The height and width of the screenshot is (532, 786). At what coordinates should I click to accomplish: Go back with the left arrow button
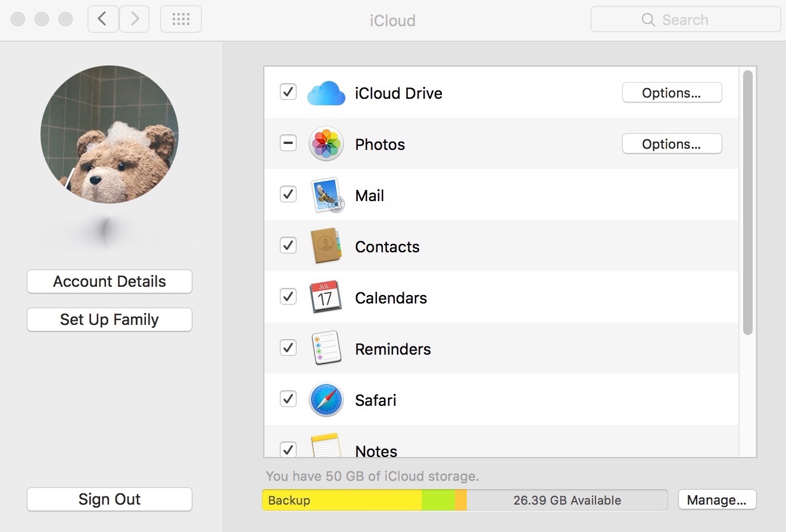[103, 20]
